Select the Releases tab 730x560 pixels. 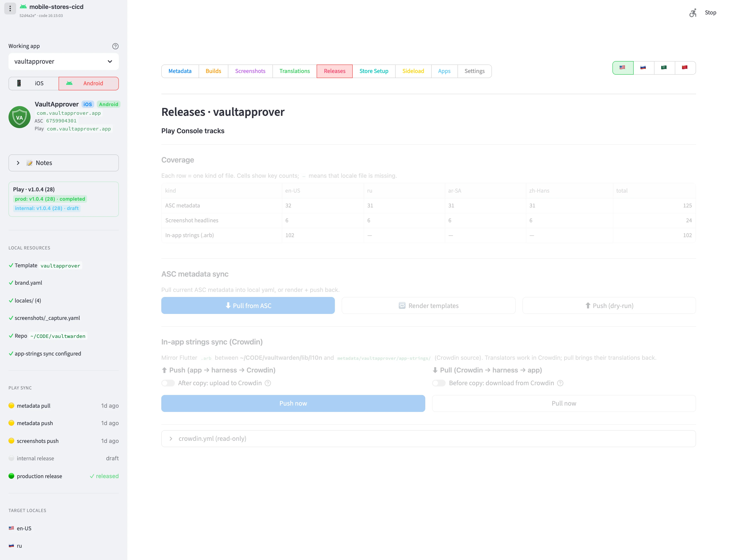pos(335,71)
